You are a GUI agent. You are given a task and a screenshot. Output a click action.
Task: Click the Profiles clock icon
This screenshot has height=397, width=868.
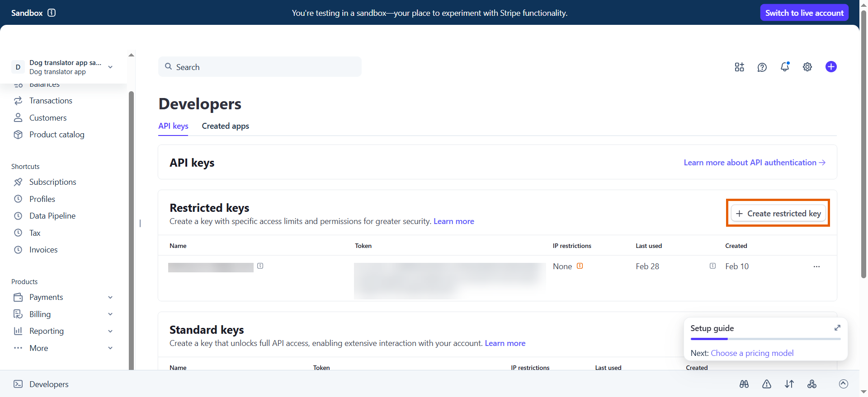click(18, 199)
